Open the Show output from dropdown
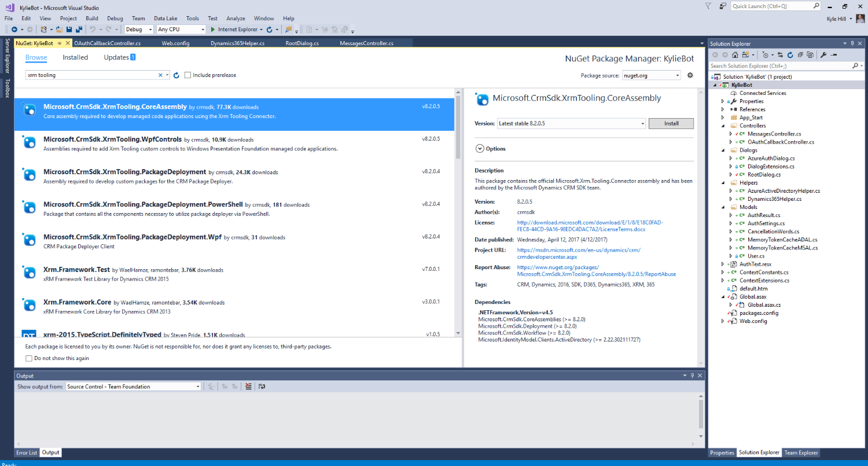This screenshot has width=868, height=466. pos(133,387)
